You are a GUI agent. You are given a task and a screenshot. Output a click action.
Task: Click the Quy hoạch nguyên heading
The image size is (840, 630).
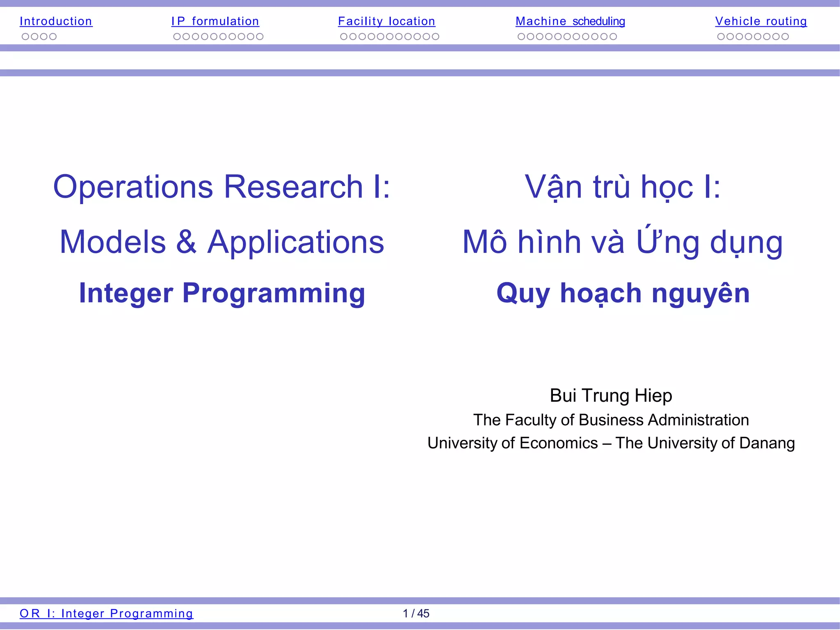click(623, 293)
